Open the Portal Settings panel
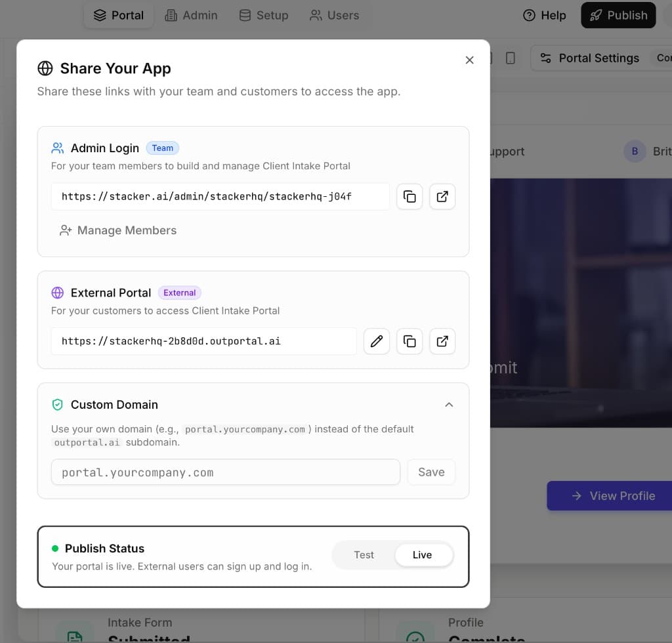 589,58
